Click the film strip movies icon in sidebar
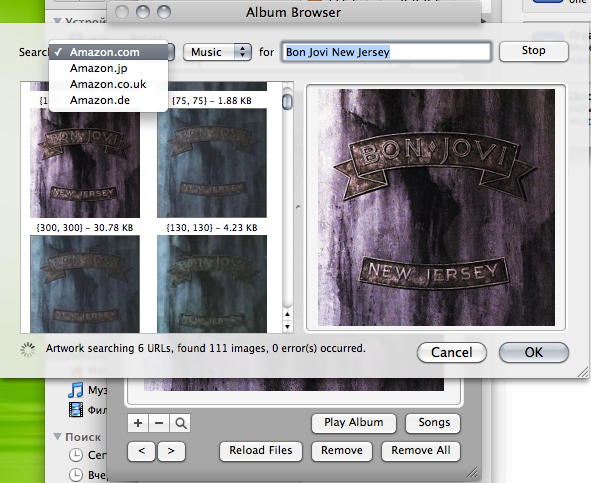The height and width of the screenshot is (483, 591). click(x=76, y=410)
